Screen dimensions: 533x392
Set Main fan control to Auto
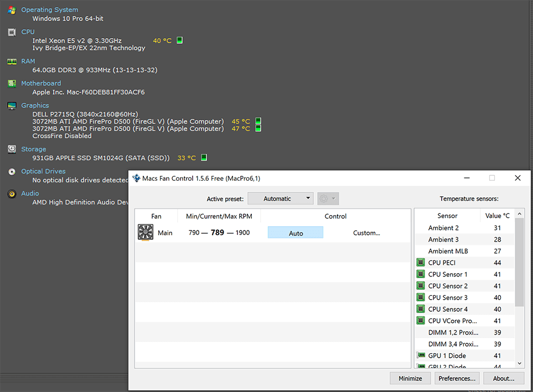point(296,233)
